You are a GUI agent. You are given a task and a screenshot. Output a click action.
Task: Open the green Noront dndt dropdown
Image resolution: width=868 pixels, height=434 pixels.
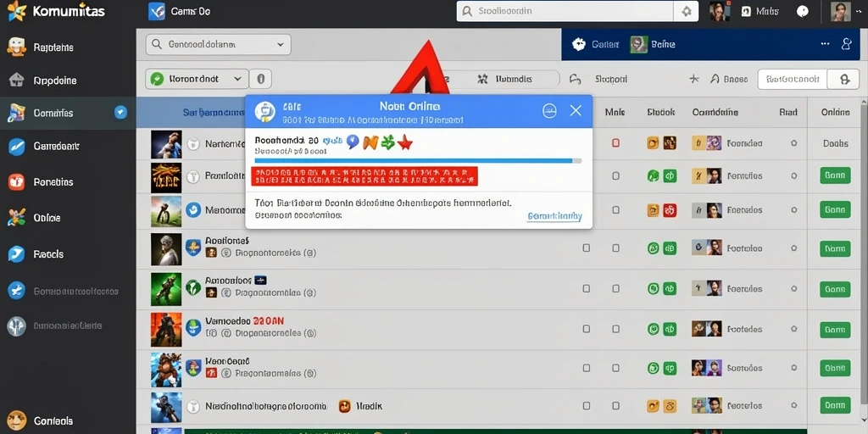197,79
